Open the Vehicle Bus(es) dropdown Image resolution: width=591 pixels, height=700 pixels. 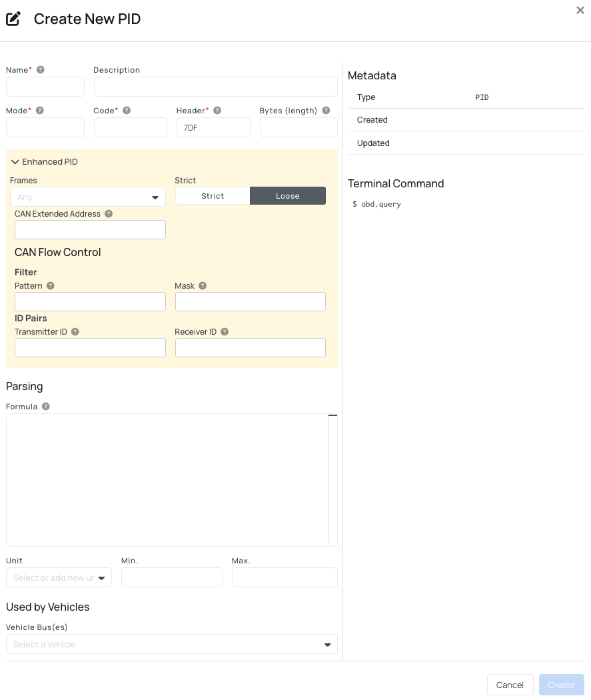click(172, 644)
